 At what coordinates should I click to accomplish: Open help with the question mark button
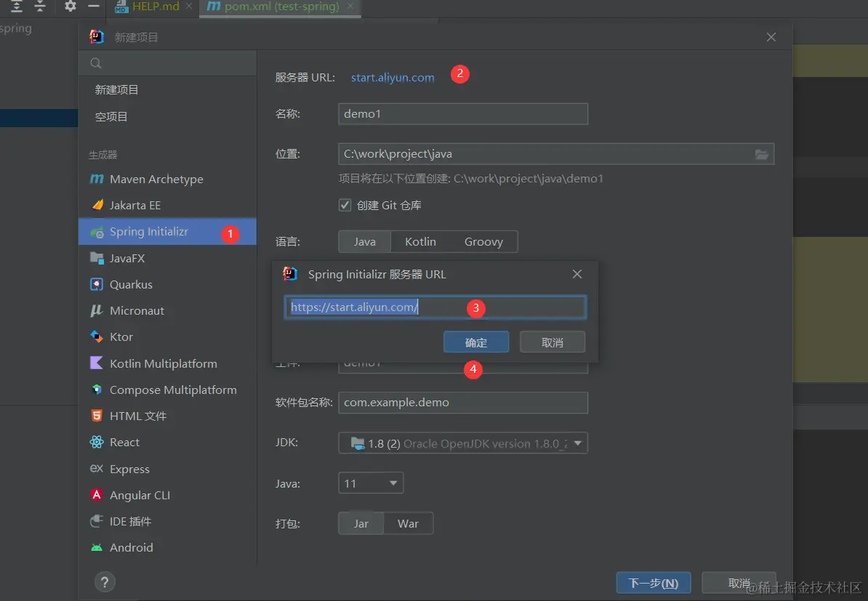pyautogui.click(x=105, y=581)
